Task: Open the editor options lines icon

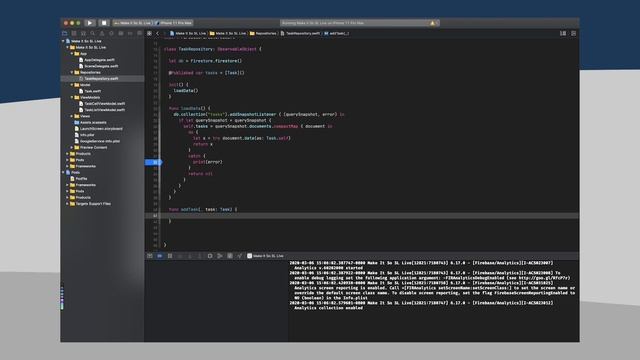Action: [563, 33]
